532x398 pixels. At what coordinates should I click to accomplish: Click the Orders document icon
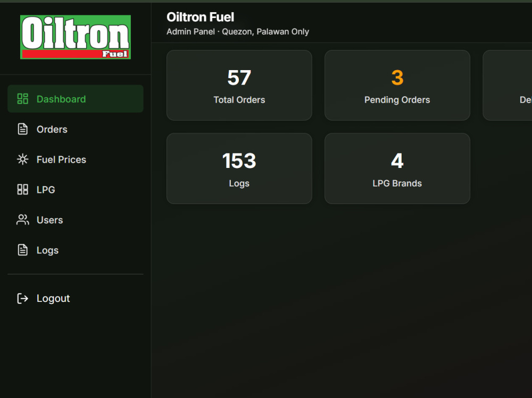(23, 129)
